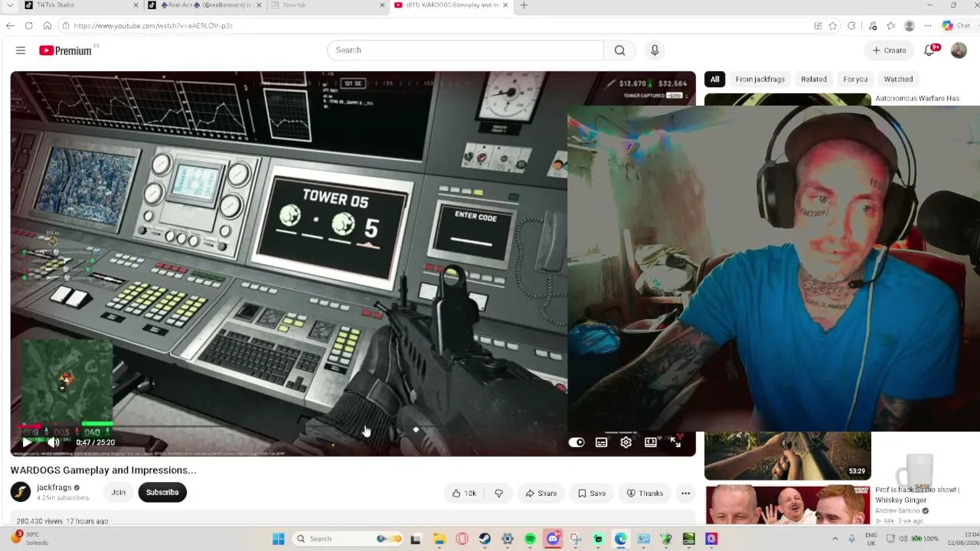
Task: Open the Create menu
Action: pos(890,51)
